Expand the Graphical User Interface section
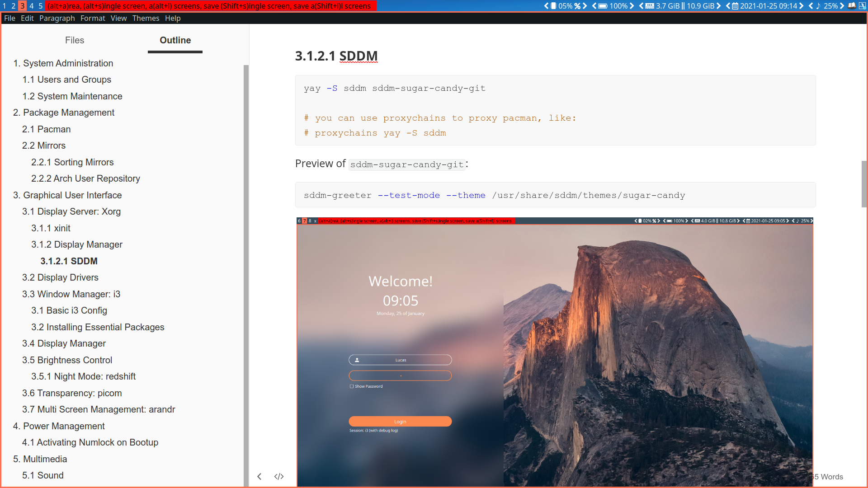 click(x=67, y=195)
